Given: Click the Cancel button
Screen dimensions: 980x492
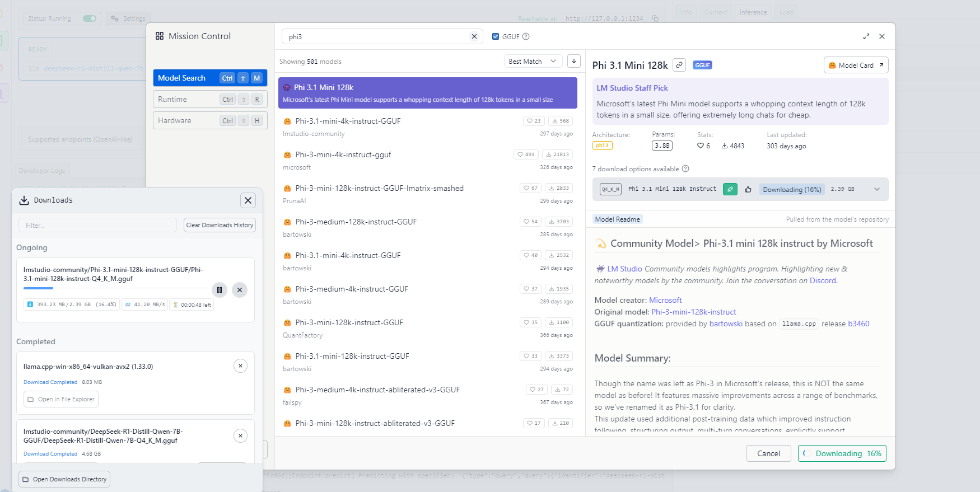Looking at the screenshot, I should [768, 453].
